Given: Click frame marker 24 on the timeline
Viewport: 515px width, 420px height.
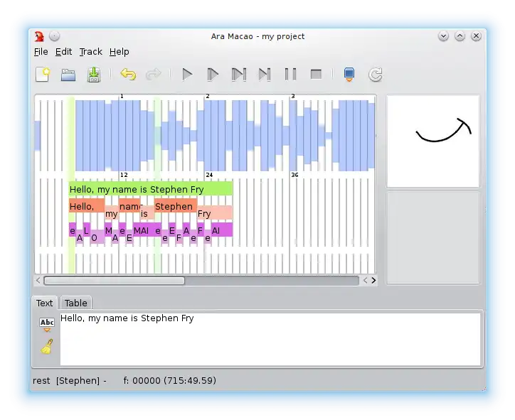Looking at the screenshot, I should [x=209, y=175].
